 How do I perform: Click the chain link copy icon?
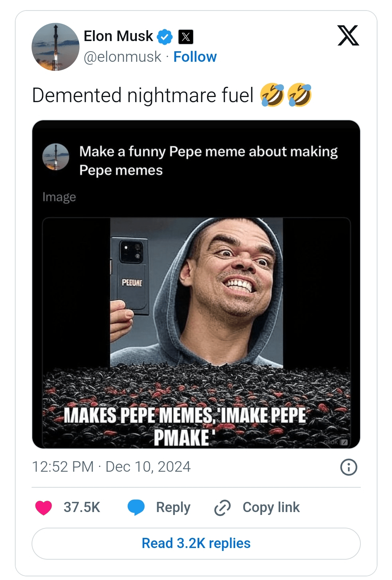[x=222, y=508]
